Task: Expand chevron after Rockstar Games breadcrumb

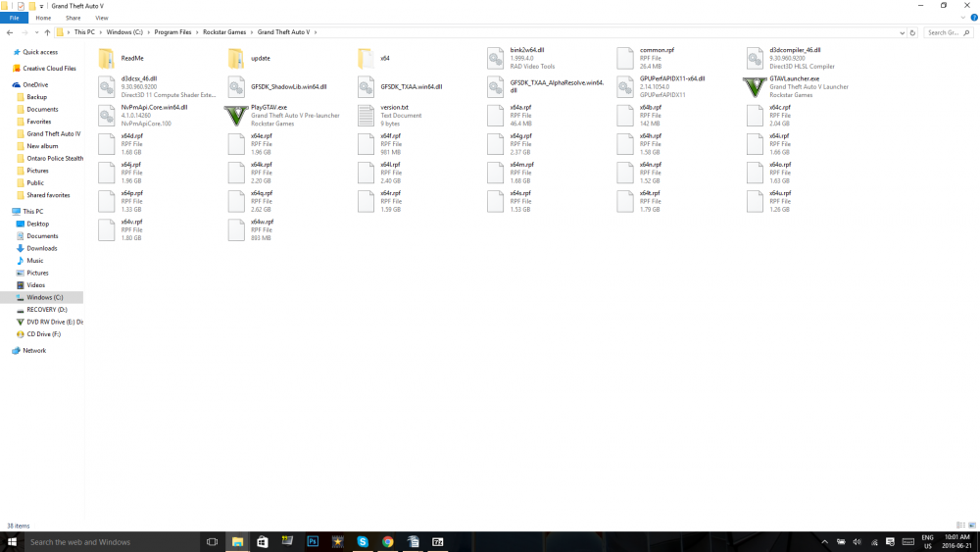Action: coord(251,32)
